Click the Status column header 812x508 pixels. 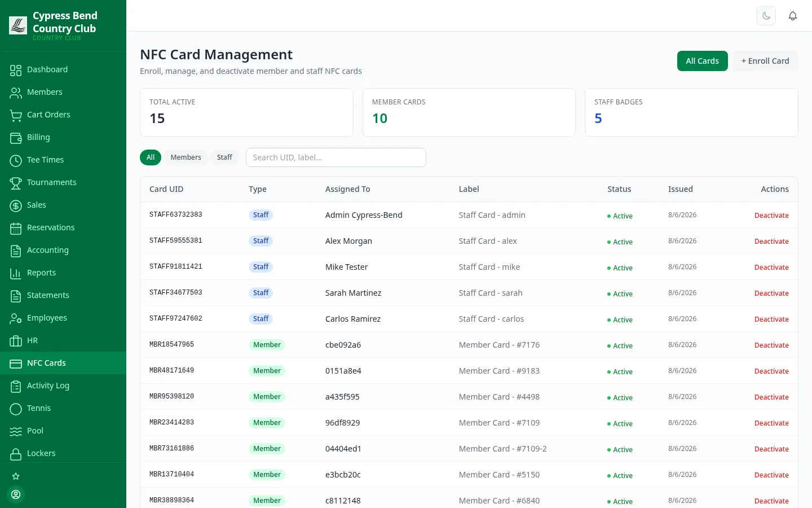coord(619,189)
